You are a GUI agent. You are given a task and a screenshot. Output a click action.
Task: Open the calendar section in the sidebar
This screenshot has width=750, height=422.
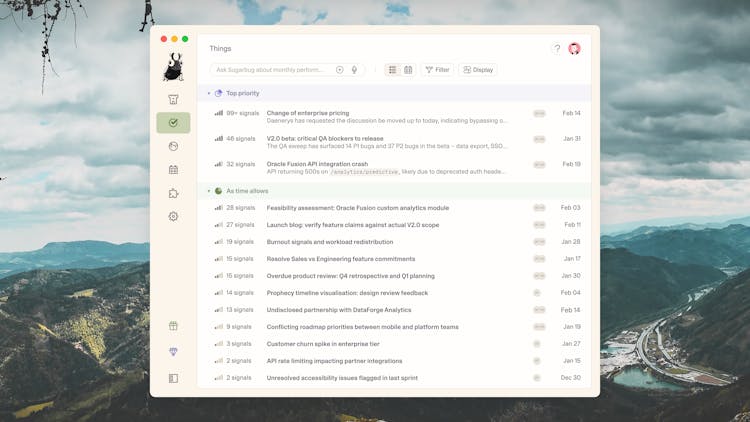point(173,170)
